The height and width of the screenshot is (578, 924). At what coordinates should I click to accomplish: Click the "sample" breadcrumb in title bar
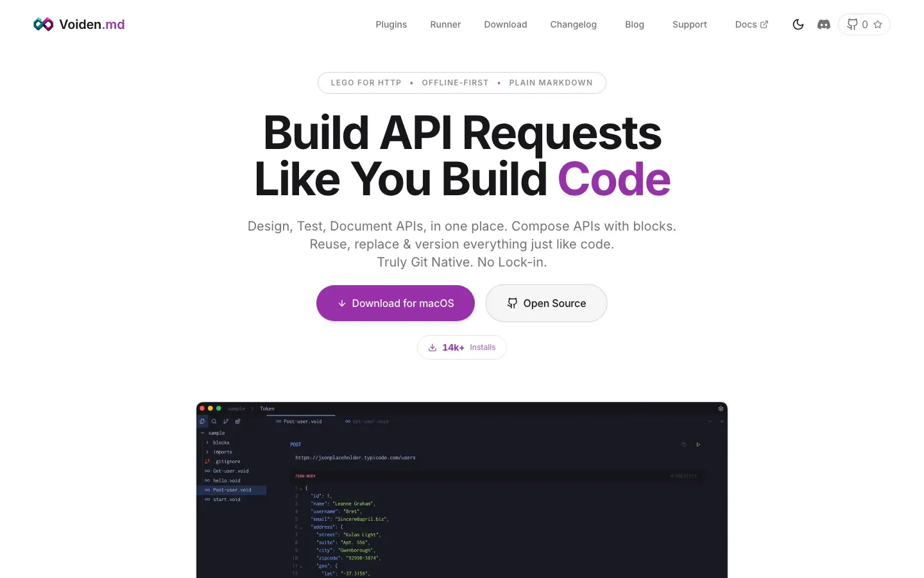click(237, 408)
